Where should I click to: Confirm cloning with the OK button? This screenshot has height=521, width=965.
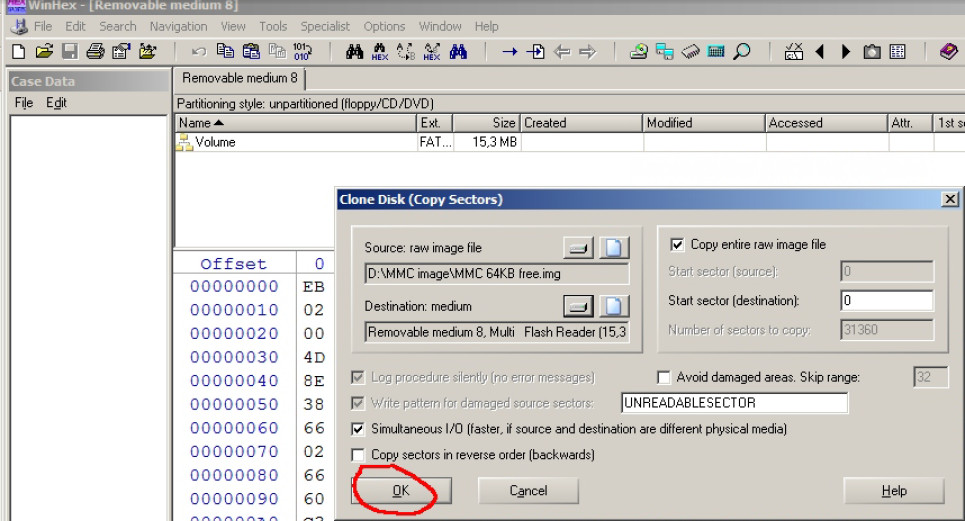(401, 491)
